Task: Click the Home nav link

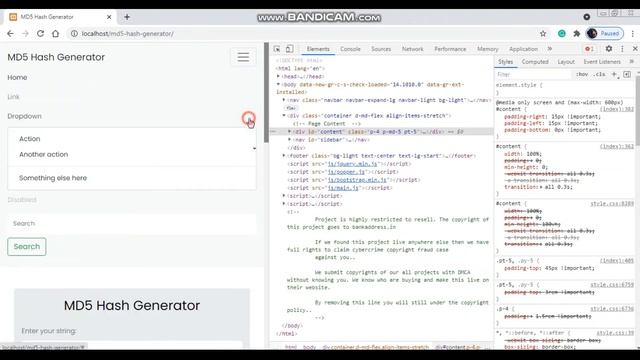Action: point(17,78)
